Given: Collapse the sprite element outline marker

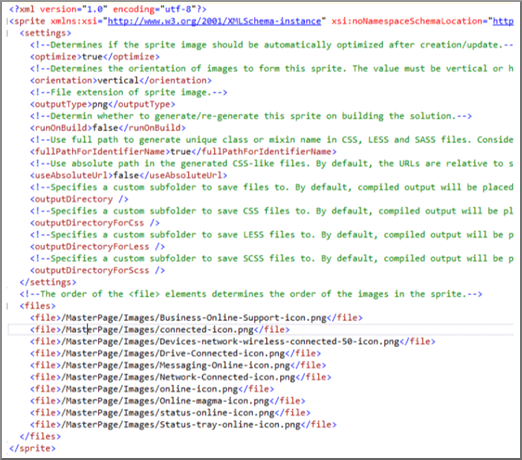Looking at the screenshot, I should tap(7, 22).
